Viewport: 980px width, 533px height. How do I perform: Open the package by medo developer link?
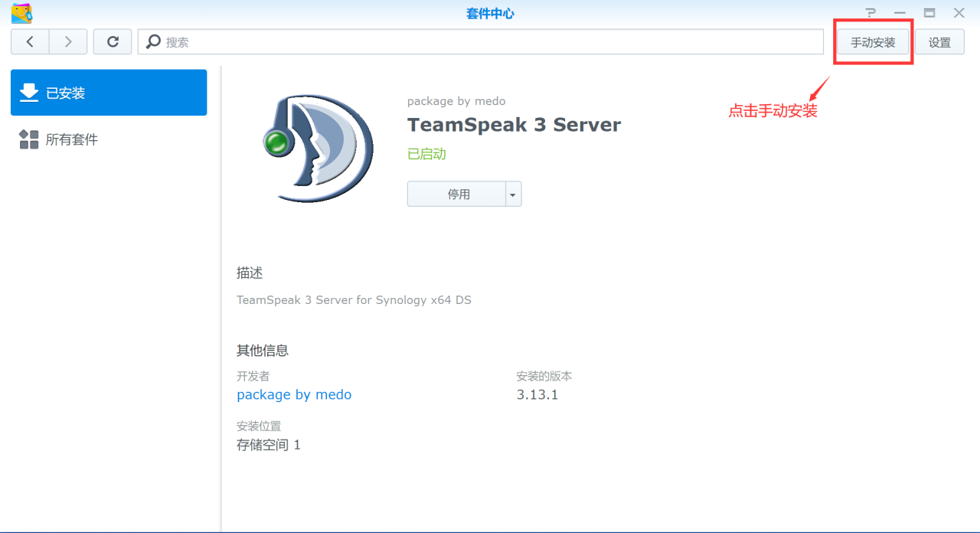tap(294, 394)
